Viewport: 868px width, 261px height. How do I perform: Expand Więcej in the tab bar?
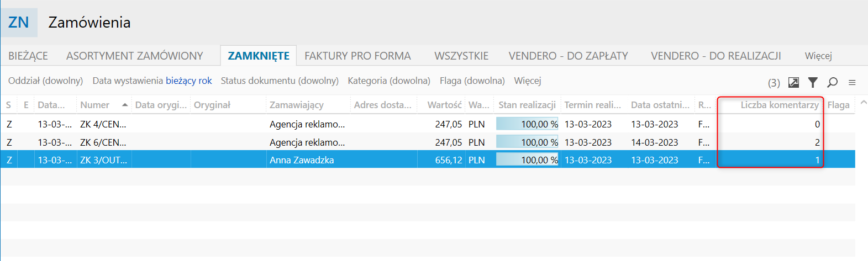[818, 56]
